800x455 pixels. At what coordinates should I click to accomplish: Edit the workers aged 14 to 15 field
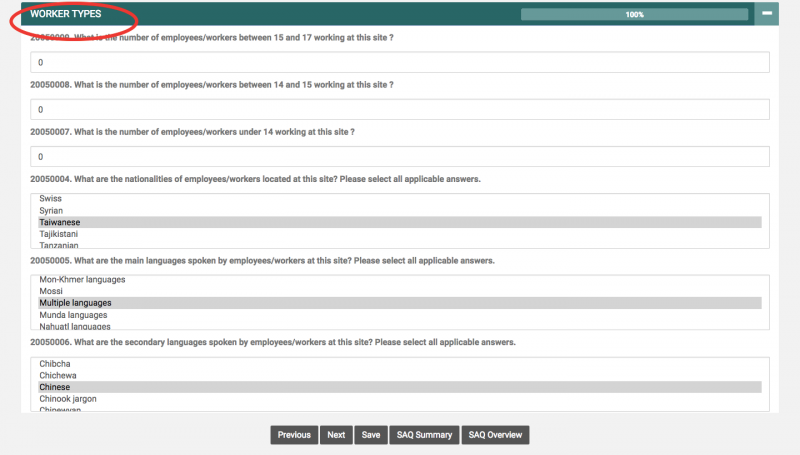click(400, 109)
